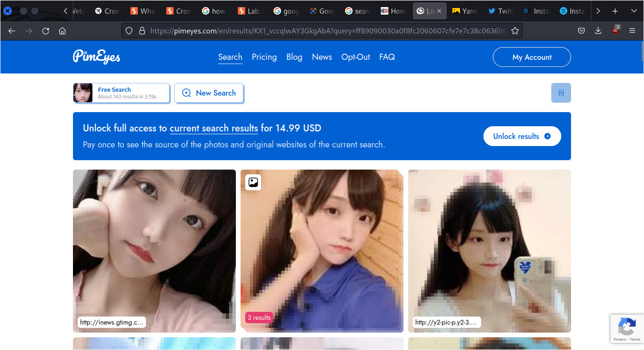Open the current search results link
The height and width of the screenshot is (350, 644).
(213, 128)
